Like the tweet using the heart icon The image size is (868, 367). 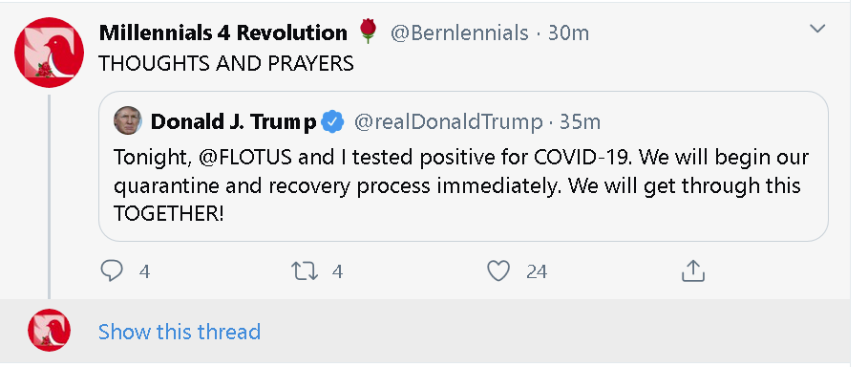[498, 271]
